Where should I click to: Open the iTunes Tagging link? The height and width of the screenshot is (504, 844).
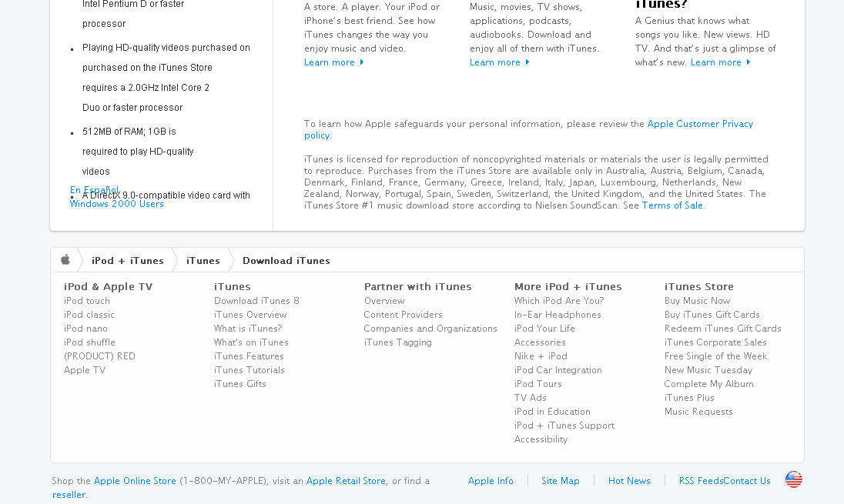pos(398,342)
